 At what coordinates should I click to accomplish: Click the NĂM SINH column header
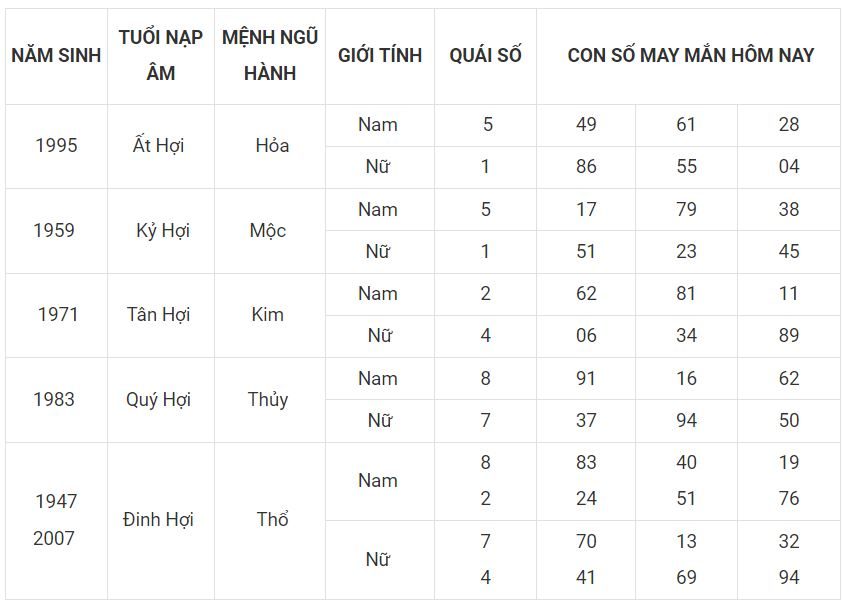click(56, 55)
